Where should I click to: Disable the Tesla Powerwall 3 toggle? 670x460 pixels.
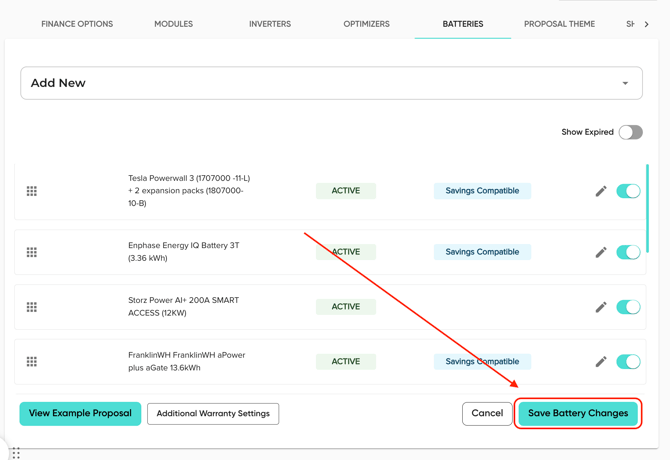click(628, 191)
